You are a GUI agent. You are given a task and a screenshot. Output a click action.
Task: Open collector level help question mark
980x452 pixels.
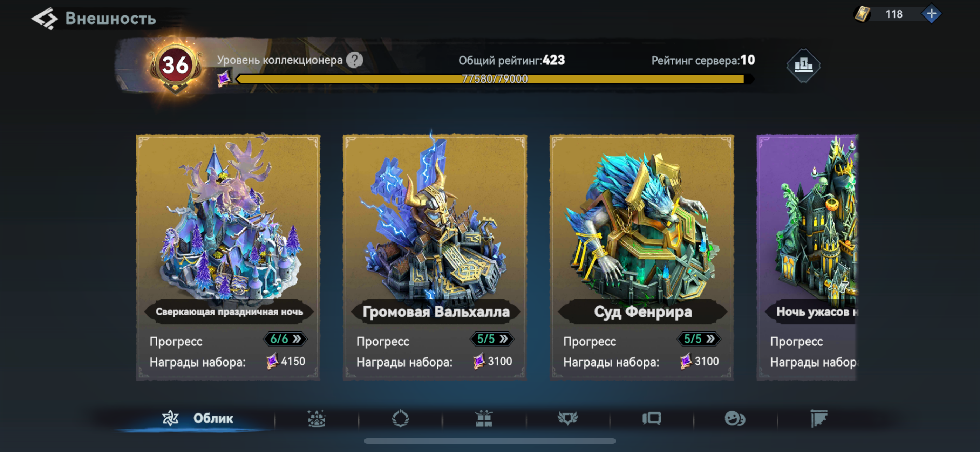tap(355, 60)
